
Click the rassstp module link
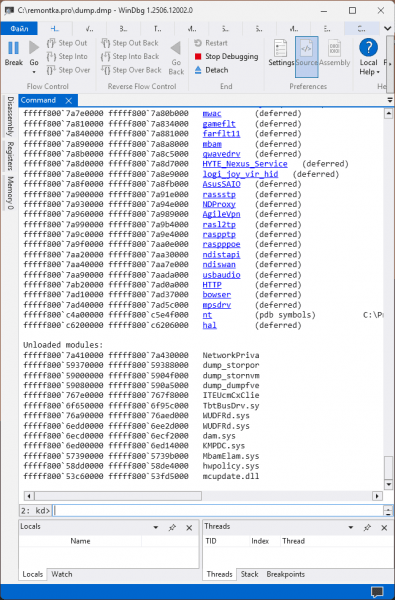(219, 194)
